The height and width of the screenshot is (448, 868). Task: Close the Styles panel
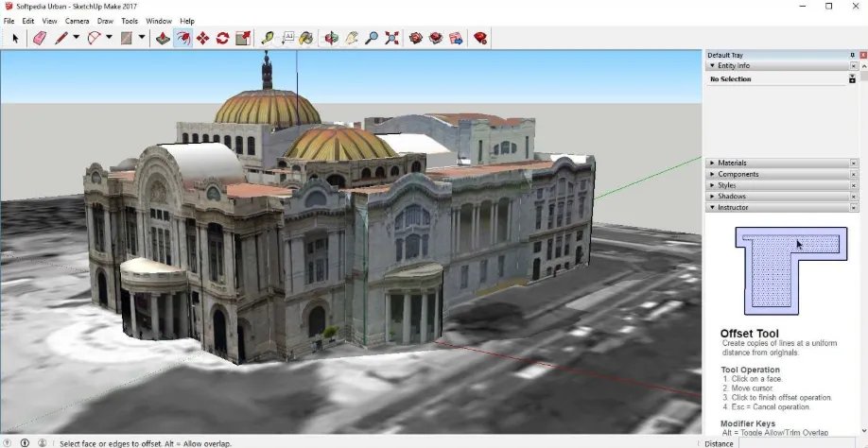(854, 185)
